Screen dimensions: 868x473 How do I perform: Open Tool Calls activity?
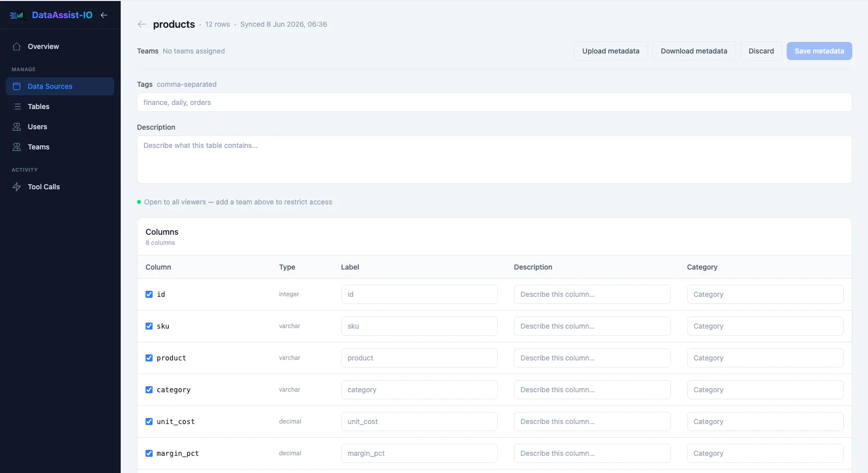pyautogui.click(x=60, y=187)
